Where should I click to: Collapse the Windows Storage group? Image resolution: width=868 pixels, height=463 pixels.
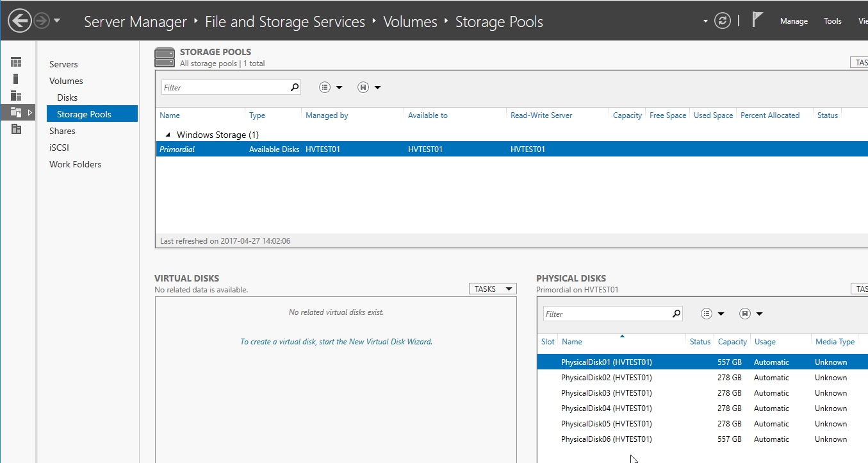(x=167, y=135)
